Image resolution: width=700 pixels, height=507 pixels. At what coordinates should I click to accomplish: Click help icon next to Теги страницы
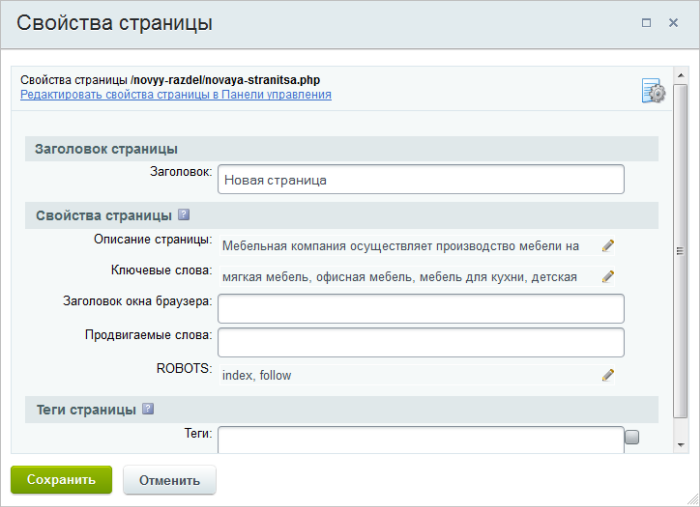coord(148,409)
